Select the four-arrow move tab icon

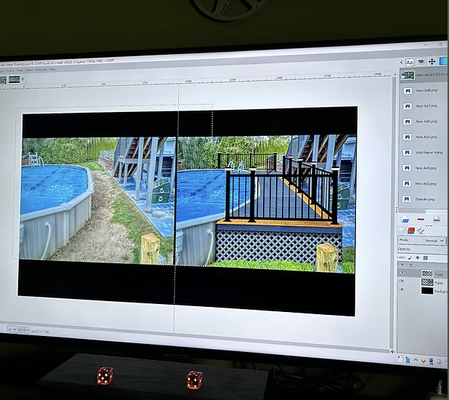point(432,61)
